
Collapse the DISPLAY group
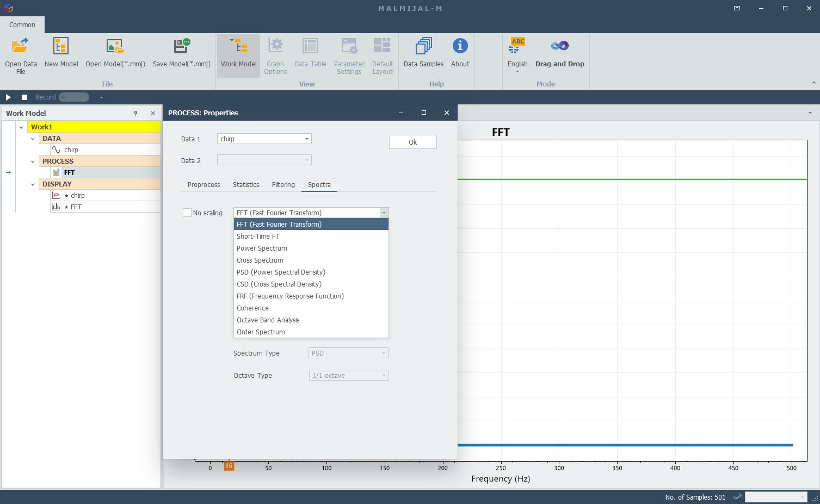tap(33, 184)
